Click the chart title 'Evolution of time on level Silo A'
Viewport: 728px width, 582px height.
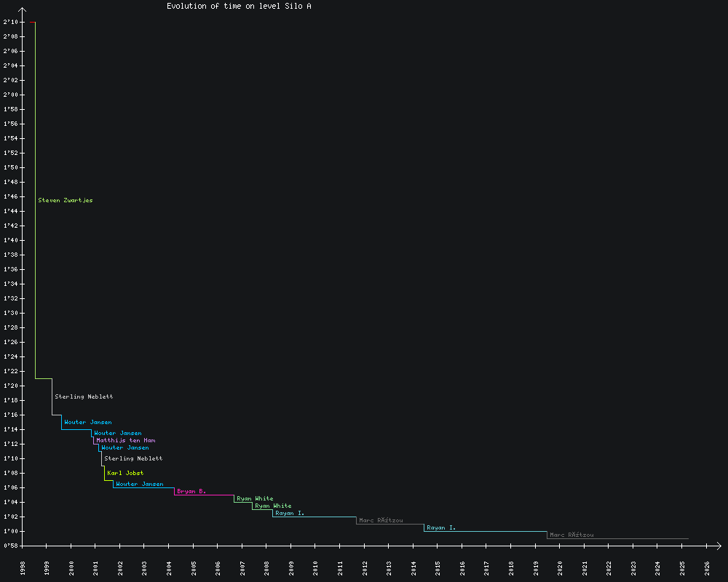tap(240, 6)
